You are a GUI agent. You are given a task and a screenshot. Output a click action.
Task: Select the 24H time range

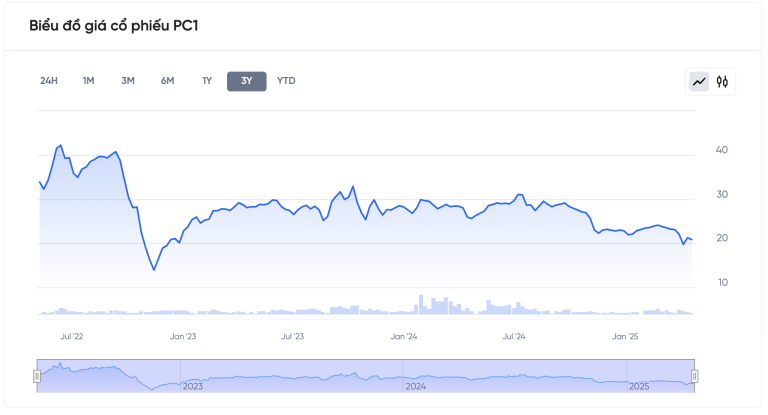click(x=49, y=81)
